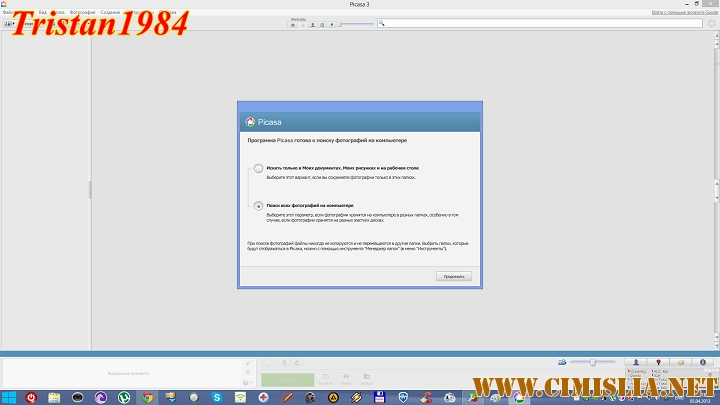Open the import dropdown at top left

tap(10, 23)
